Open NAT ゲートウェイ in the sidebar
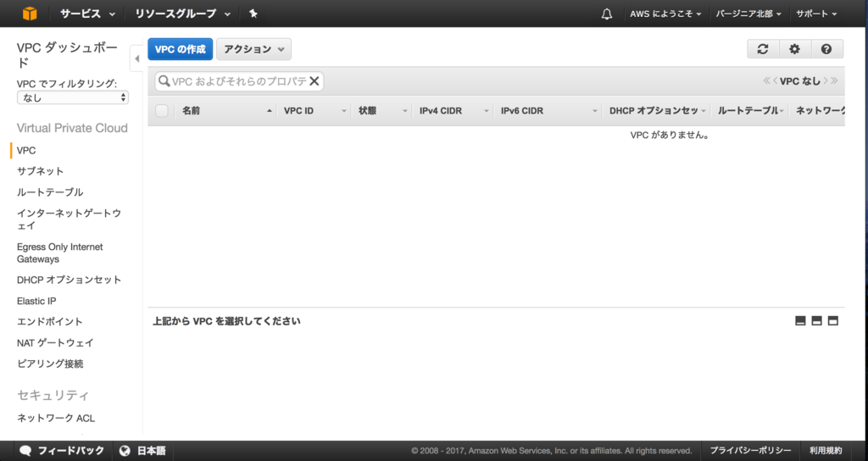 click(55, 342)
